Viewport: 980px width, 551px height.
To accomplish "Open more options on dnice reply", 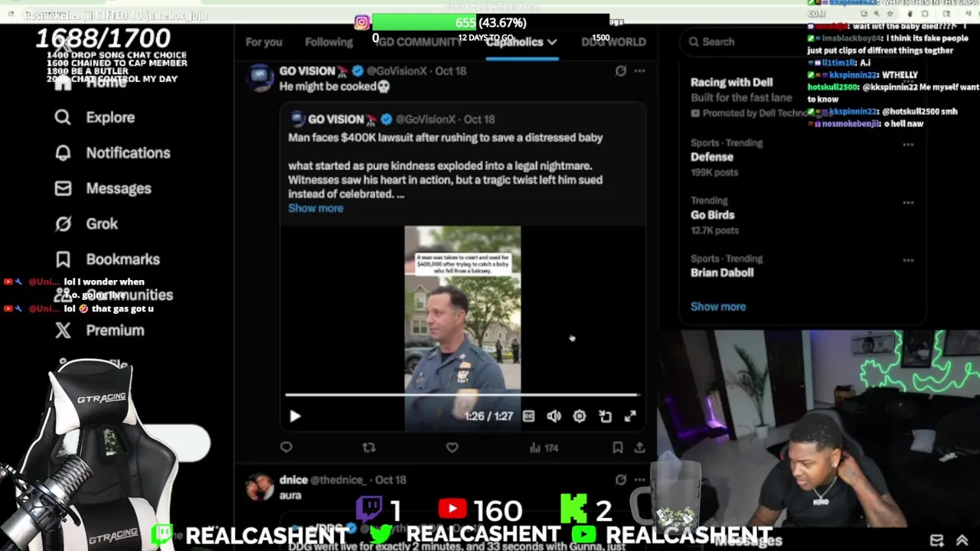I will click(x=640, y=480).
